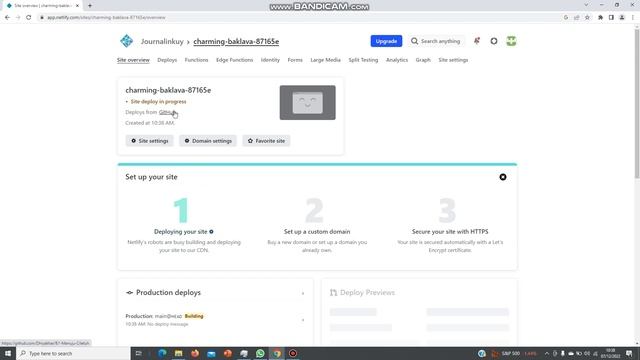The image size is (640, 360).
Task: Click the browser address bar URL
Action: [106, 18]
